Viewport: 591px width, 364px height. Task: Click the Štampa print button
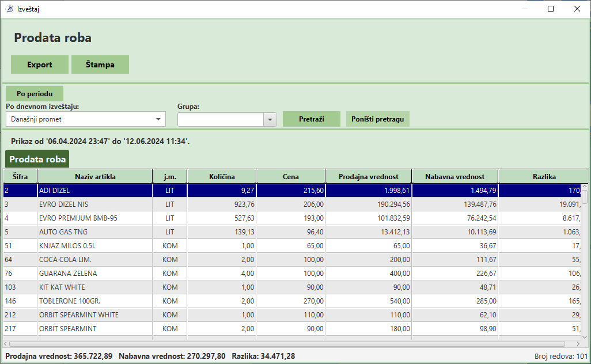(100, 65)
